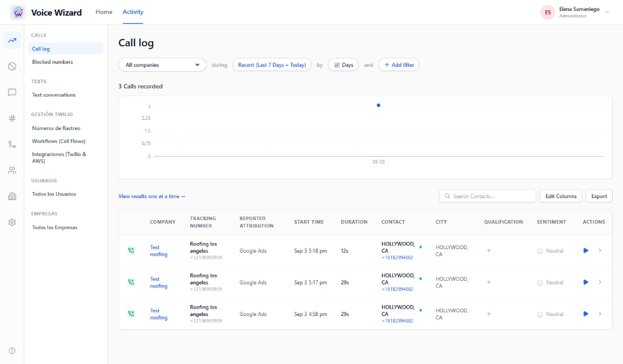Click Neutral sentiment on 5:18 pm call
This screenshot has width=623, height=364.
point(550,251)
